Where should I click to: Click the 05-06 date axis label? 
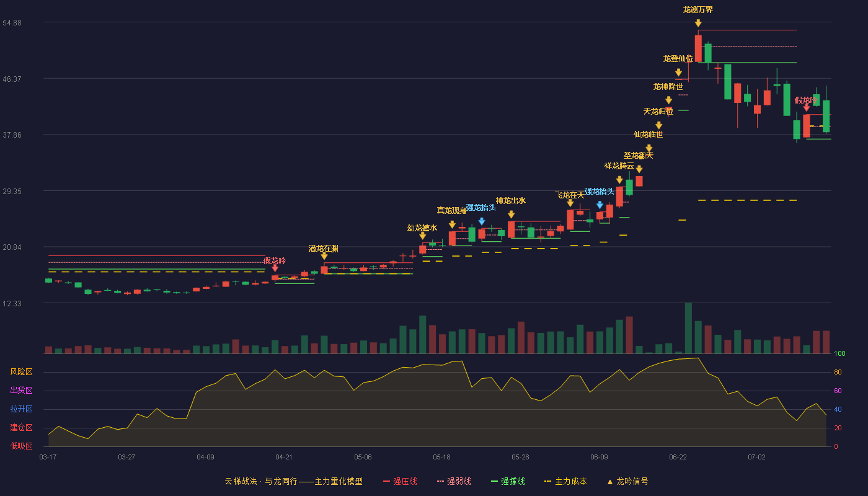pos(363,457)
